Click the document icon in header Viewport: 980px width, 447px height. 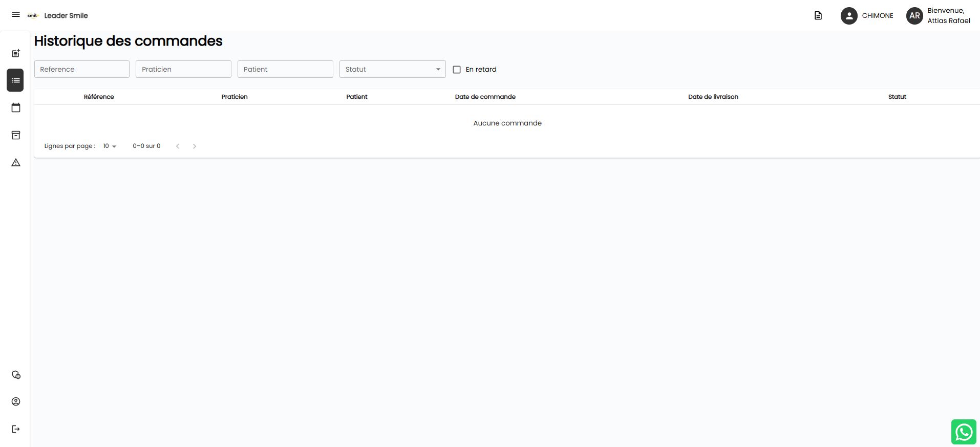(818, 15)
